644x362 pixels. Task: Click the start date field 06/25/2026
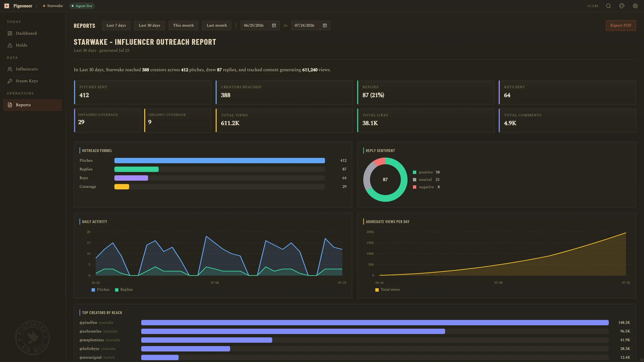coord(260,25)
